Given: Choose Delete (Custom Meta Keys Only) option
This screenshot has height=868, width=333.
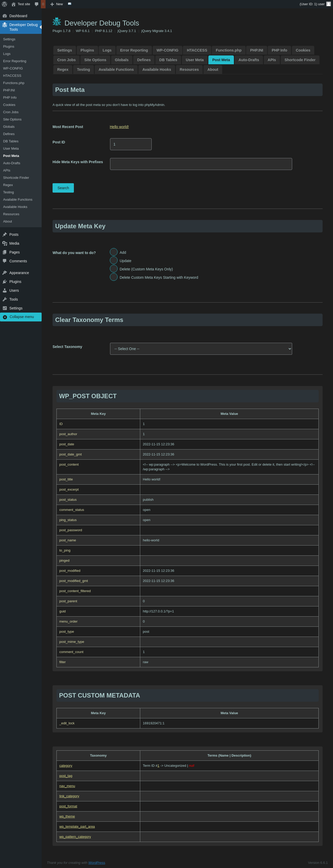Looking at the screenshot, I should [x=114, y=269].
